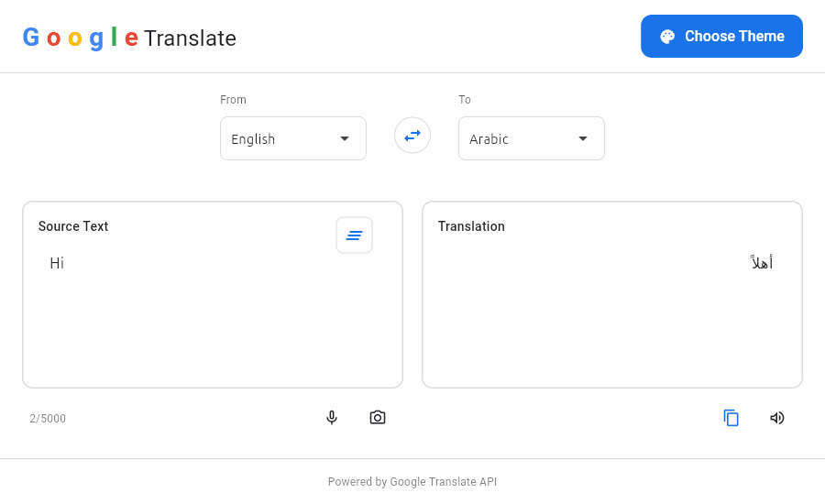825x504 pixels.
Task: Click the word Hi in the source
Action: (57, 264)
